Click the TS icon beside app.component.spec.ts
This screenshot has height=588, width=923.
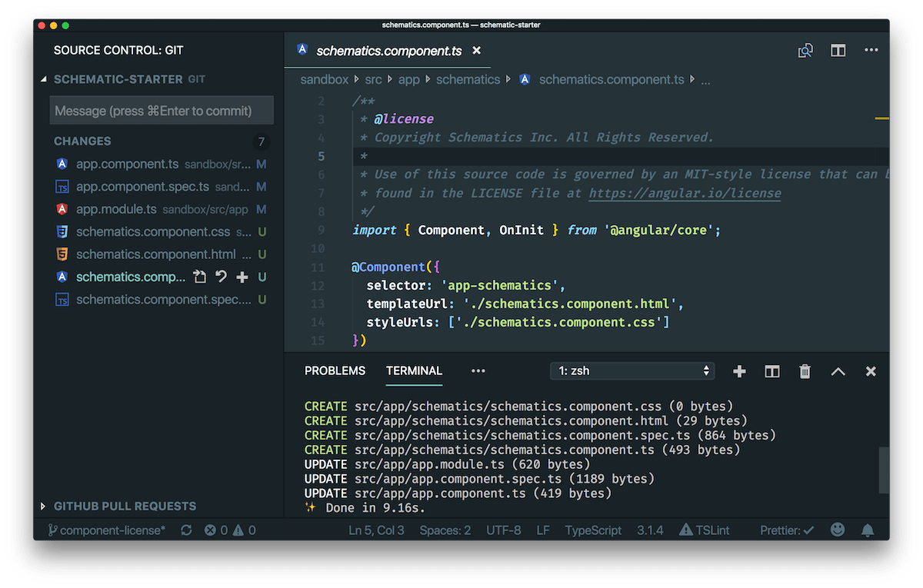click(62, 187)
